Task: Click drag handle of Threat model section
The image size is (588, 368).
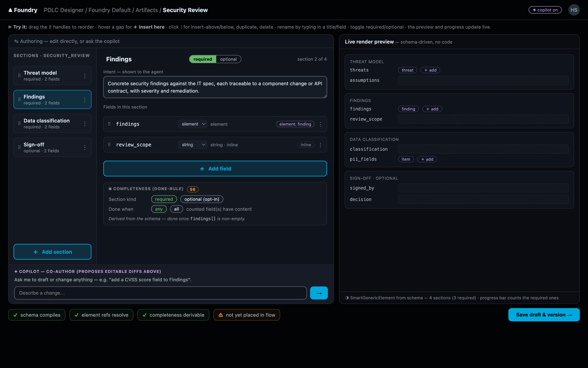Action: (19, 75)
